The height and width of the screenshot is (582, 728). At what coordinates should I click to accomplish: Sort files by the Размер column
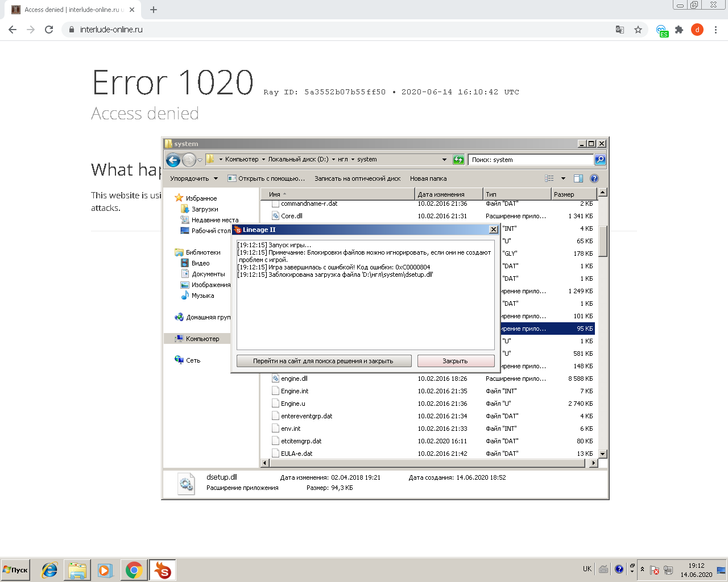point(573,194)
